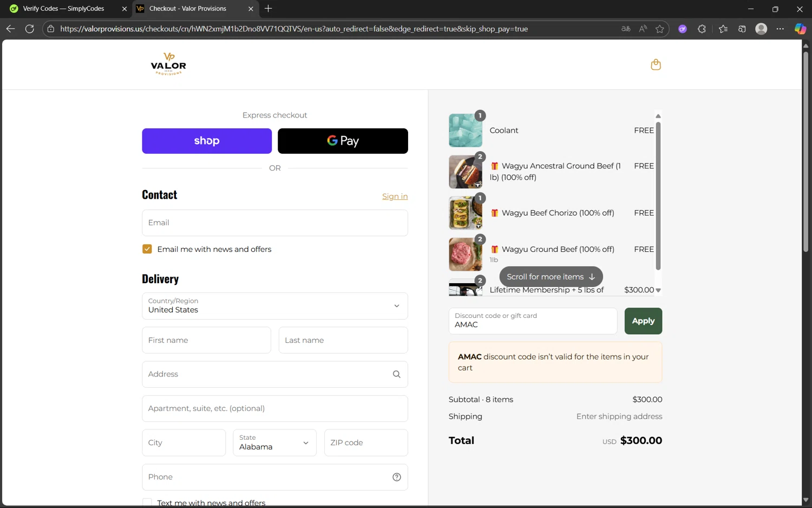The height and width of the screenshot is (508, 812).
Task: Toggle Text me with news and offers
Action: pos(147,503)
